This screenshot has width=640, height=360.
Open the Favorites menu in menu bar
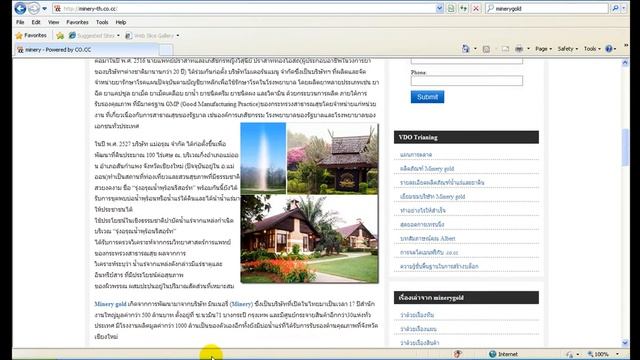[77, 22]
